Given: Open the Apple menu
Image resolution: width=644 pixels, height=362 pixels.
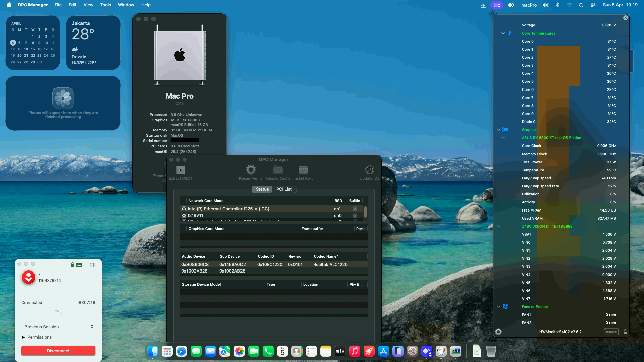Looking at the screenshot, I should (x=9, y=5).
